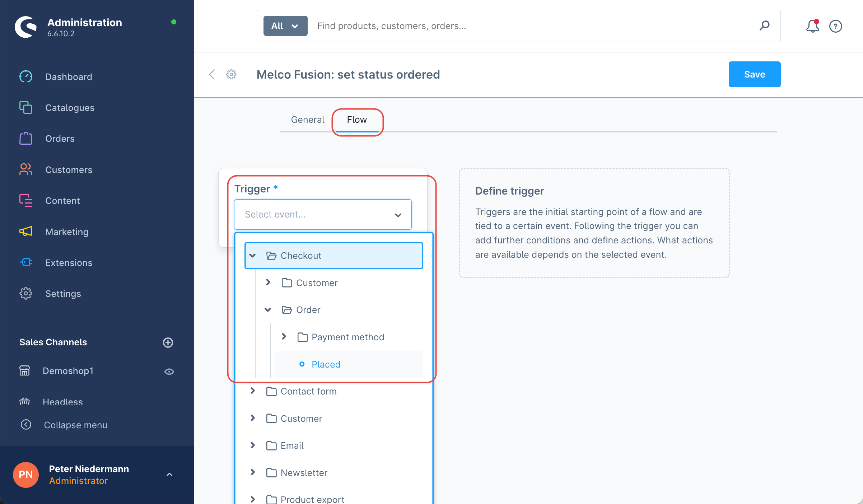Open Headless sales channel

click(62, 402)
